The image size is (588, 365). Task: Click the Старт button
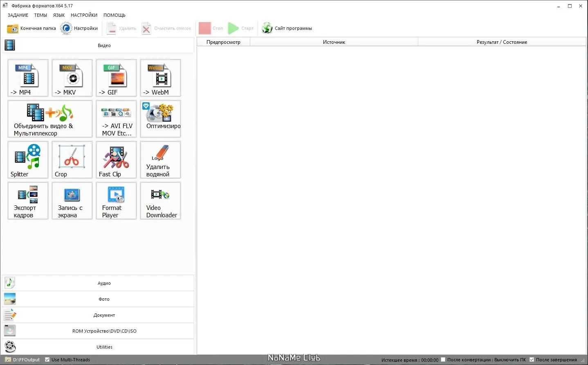tap(241, 28)
